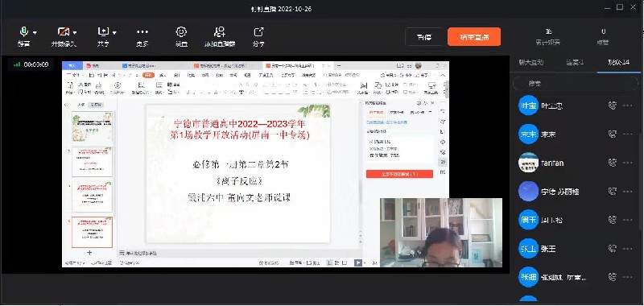This screenshot has height=306, width=644.
Task: Expand the screen share options arrow
Action: [114, 32]
